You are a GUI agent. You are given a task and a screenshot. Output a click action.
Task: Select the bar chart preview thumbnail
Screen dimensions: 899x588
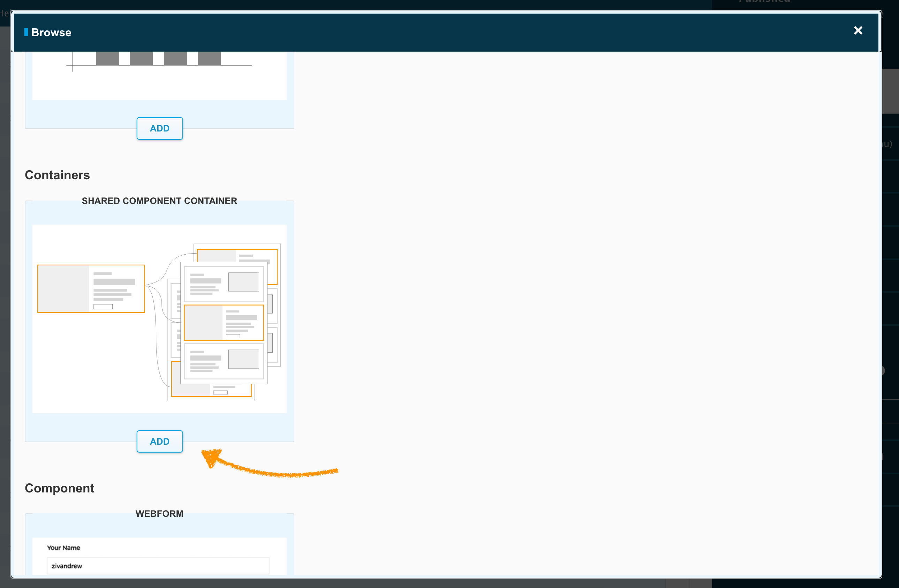click(x=159, y=76)
